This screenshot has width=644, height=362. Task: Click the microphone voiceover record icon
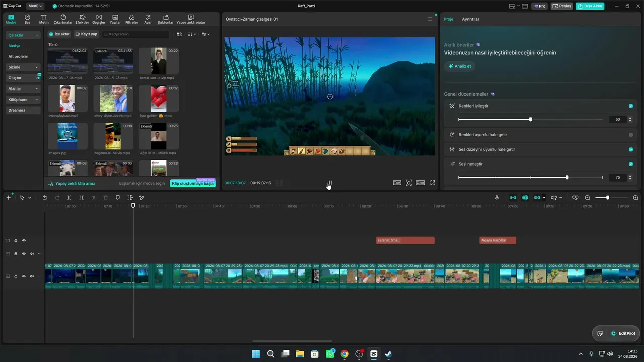click(497, 198)
